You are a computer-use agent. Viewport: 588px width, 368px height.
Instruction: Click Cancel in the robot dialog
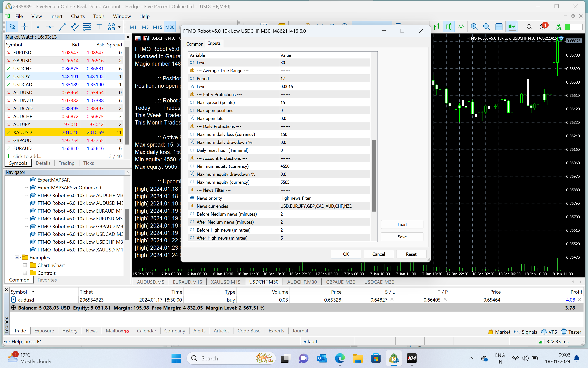379,254
